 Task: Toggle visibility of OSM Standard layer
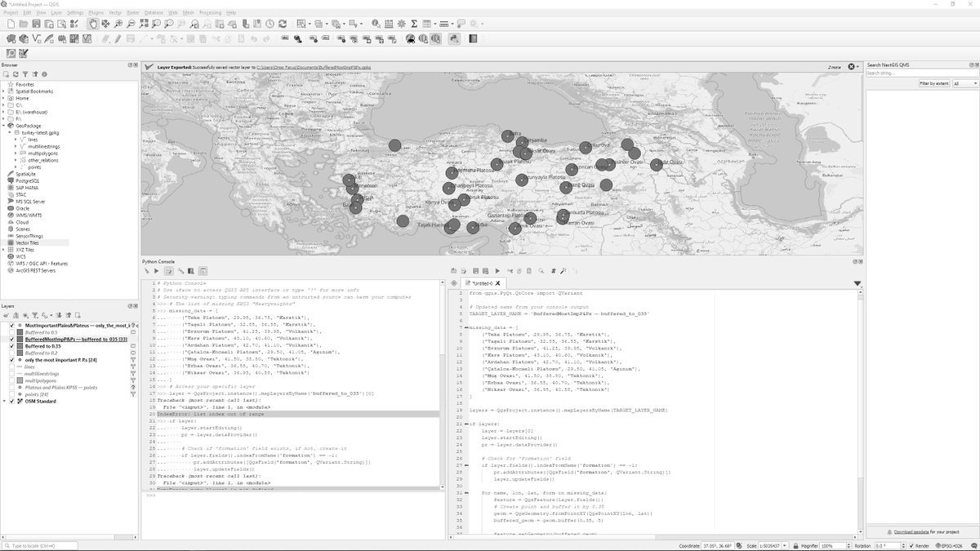pos(11,402)
